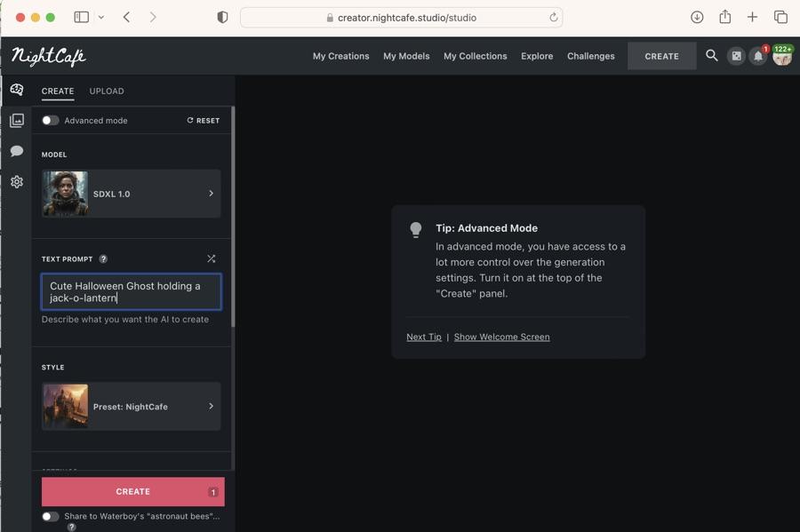This screenshot has height=532, width=800.
Task: Click the SDXL model thumbnail image
Action: tap(65, 194)
